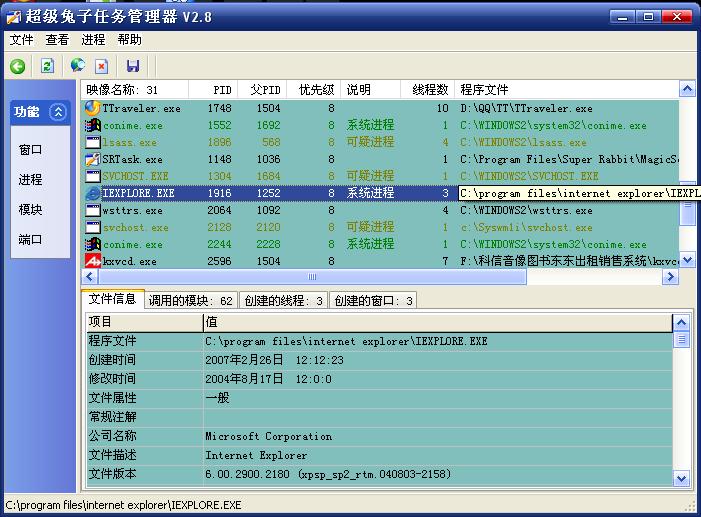Viewport: 701px width, 517px height.
Task: Select 窗口 in the sidebar
Action: click(x=30, y=149)
